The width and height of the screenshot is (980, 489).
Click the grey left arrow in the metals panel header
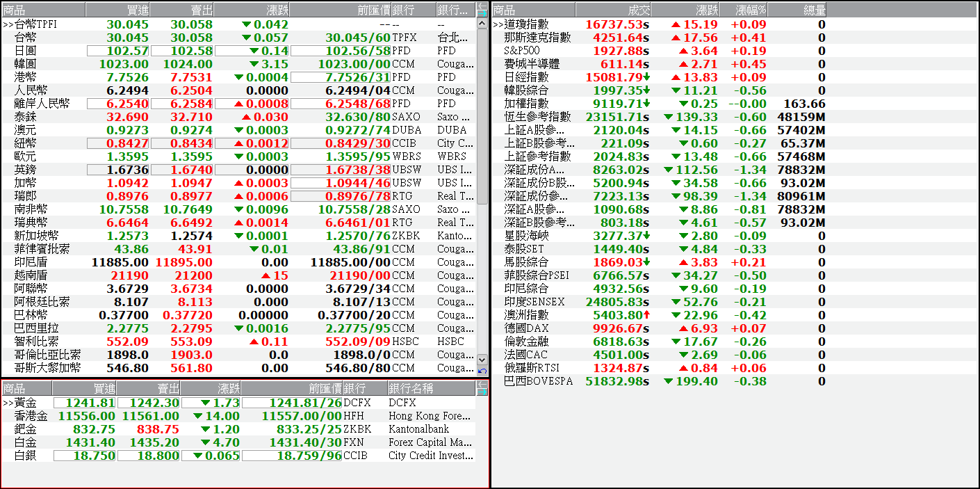[x=482, y=385]
